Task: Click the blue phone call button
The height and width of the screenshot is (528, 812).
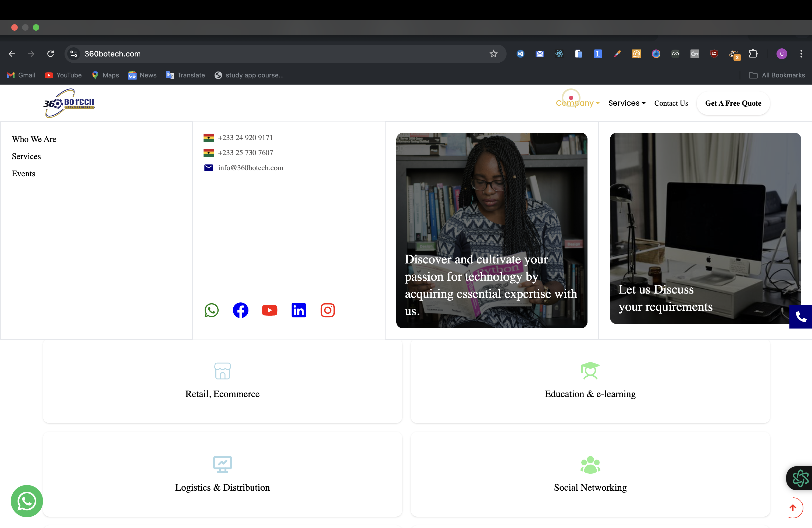Action: coord(800,316)
